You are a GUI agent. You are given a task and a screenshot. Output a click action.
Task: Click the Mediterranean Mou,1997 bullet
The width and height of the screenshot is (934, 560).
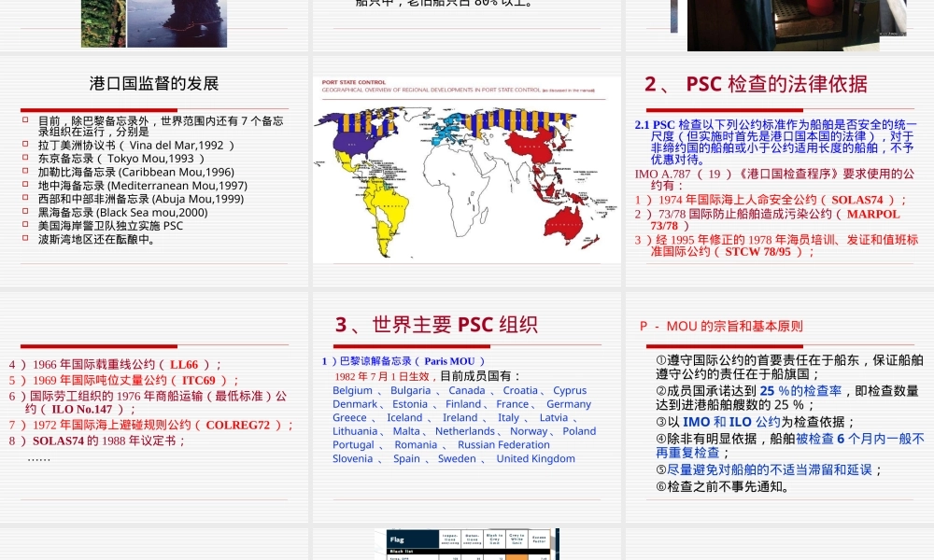(143, 186)
